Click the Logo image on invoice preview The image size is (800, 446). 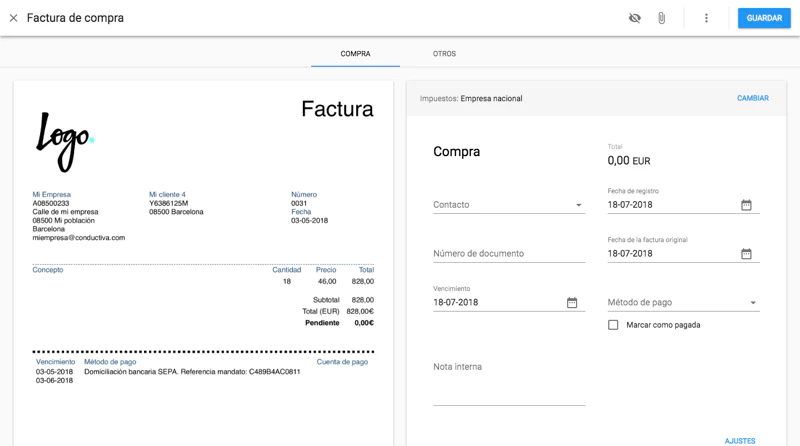point(64,140)
